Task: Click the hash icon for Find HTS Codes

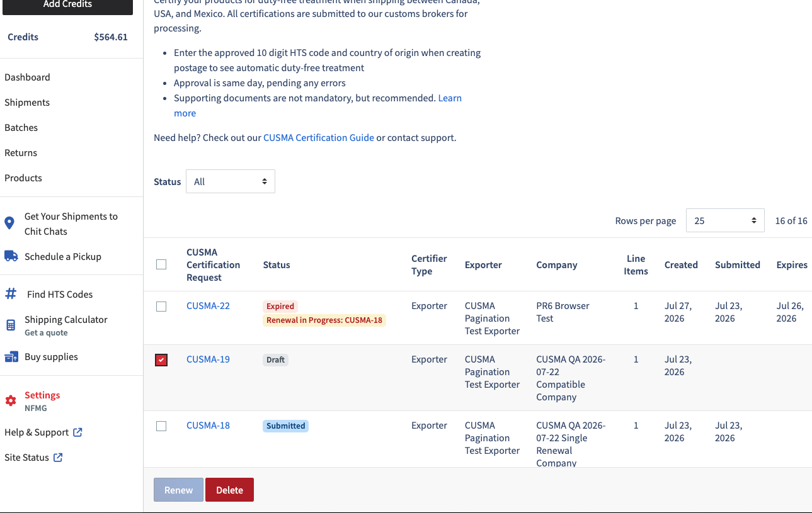Action: point(11,294)
